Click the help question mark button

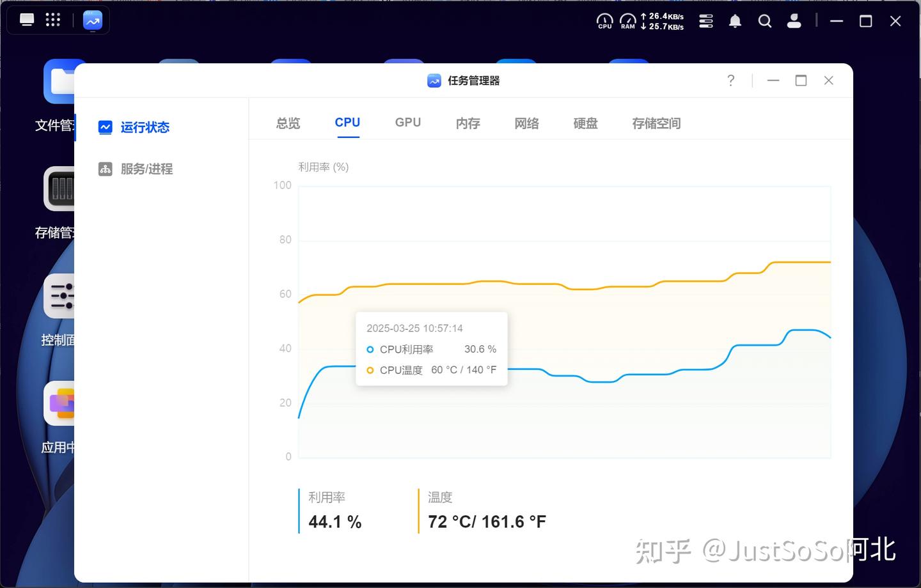[x=730, y=81]
